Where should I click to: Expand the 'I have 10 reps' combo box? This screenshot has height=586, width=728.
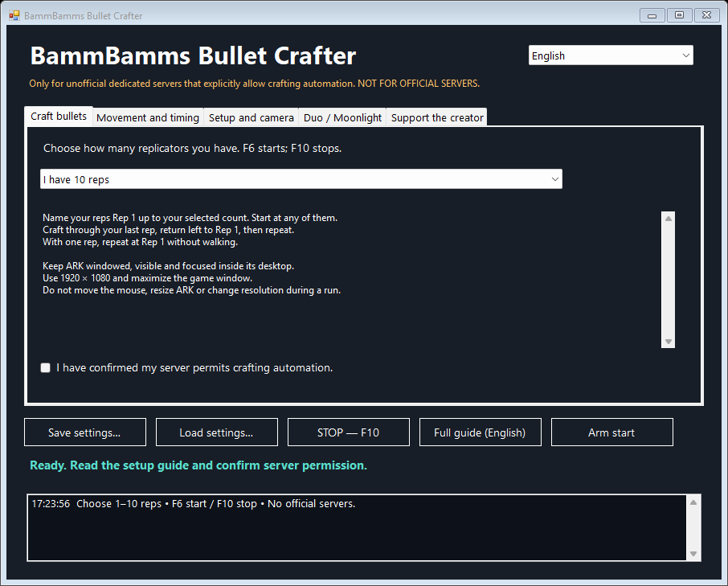301,179
